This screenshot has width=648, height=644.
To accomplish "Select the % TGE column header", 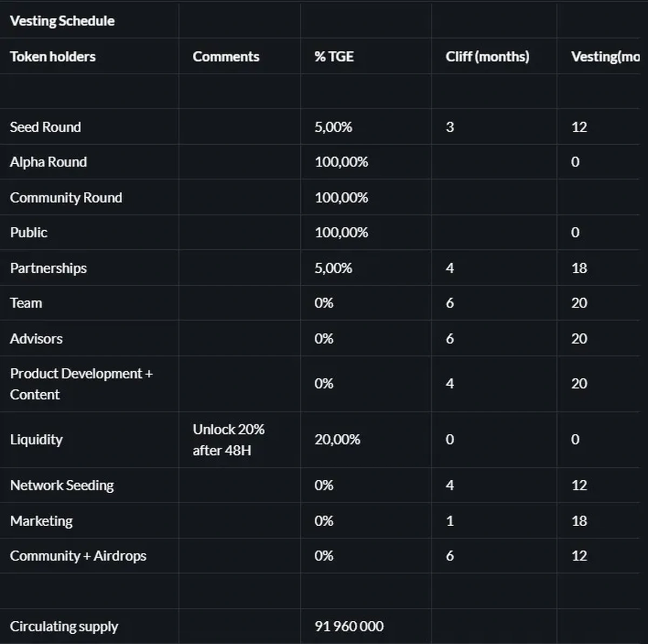I will tap(334, 57).
